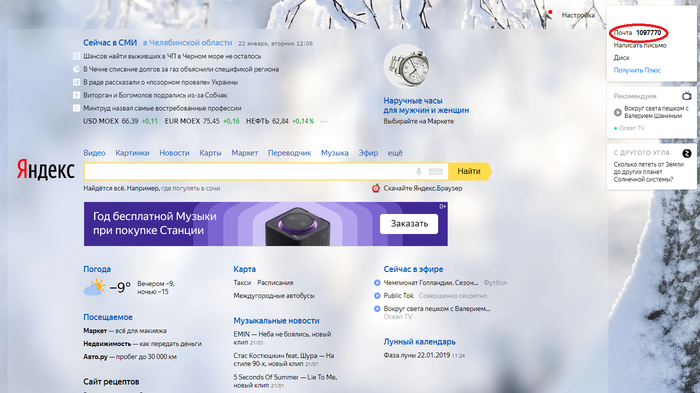This screenshot has height=393, width=700.
Task: Switch news to в Челябинской области
Action: coord(188,43)
